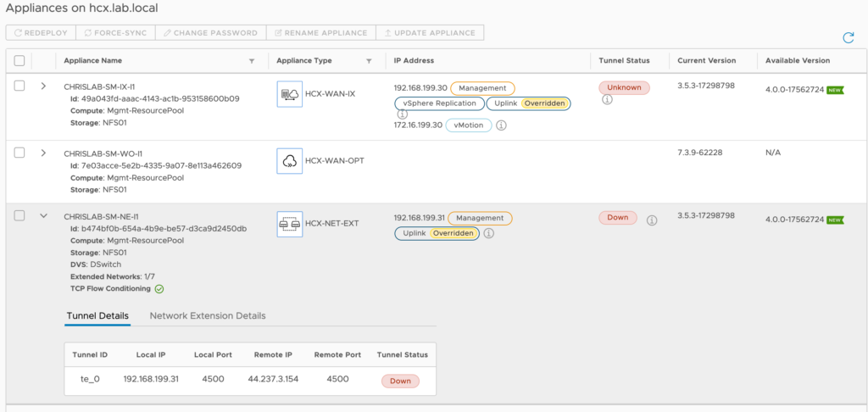Select CHRISLAB-SM-NE-I1 row checkbox
The height and width of the screenshot is (412, 868).
click(x=19, y=216)
